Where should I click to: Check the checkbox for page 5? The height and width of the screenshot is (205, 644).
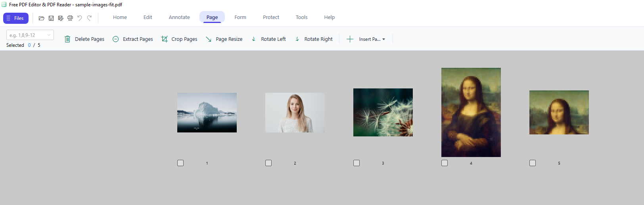[x=533, y=163]
